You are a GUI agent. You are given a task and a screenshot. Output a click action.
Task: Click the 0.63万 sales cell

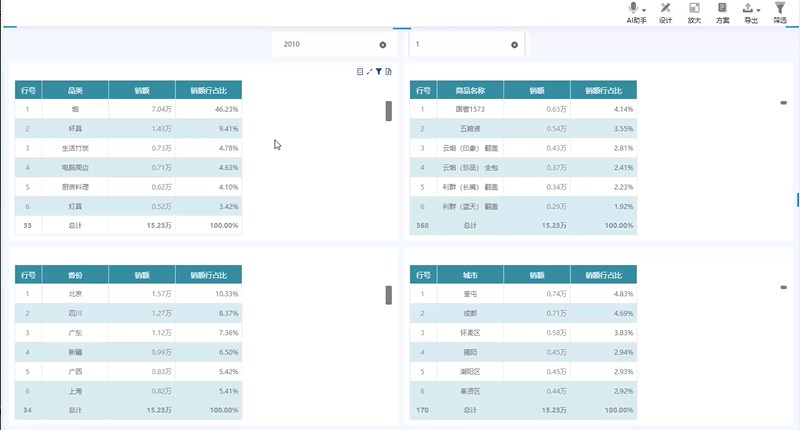(x=537, y=109)
